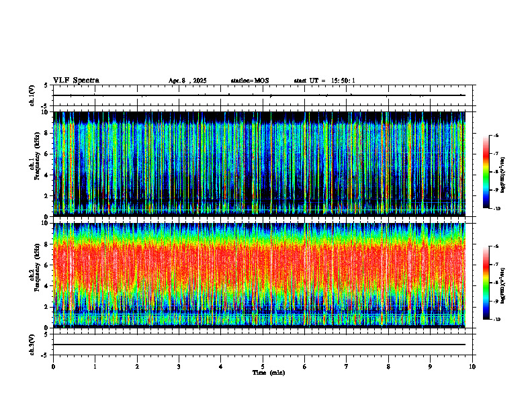Click time-axis tick label "4" at the bottom

tap(221, 367)
